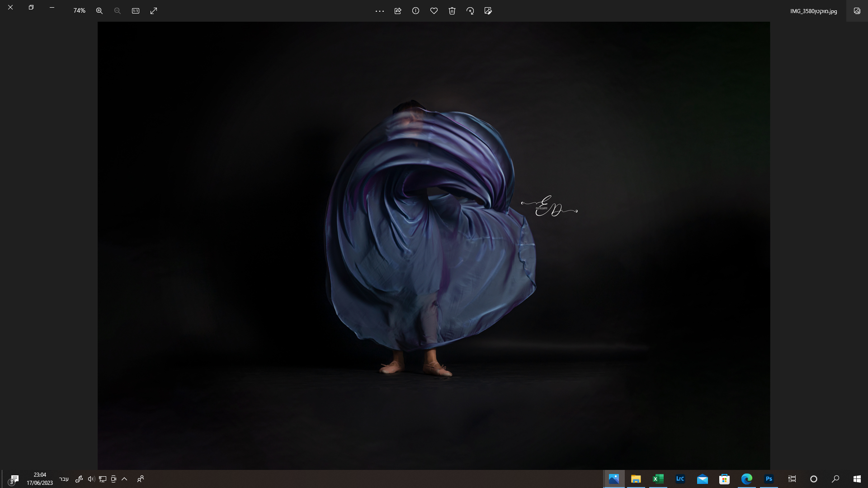The image size is (868, 488).
Task: Open the image editor
Action: click(488, 11)
